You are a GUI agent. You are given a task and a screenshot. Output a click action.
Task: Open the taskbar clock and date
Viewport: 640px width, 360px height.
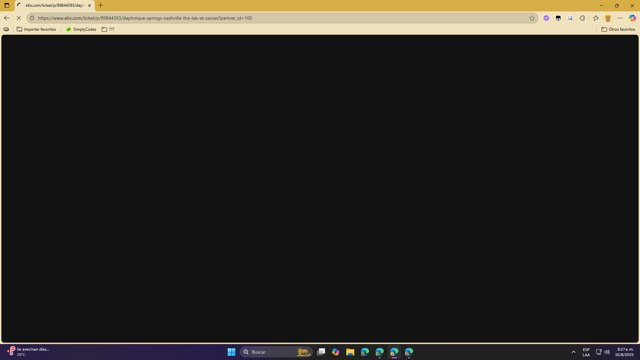(624, 352)
